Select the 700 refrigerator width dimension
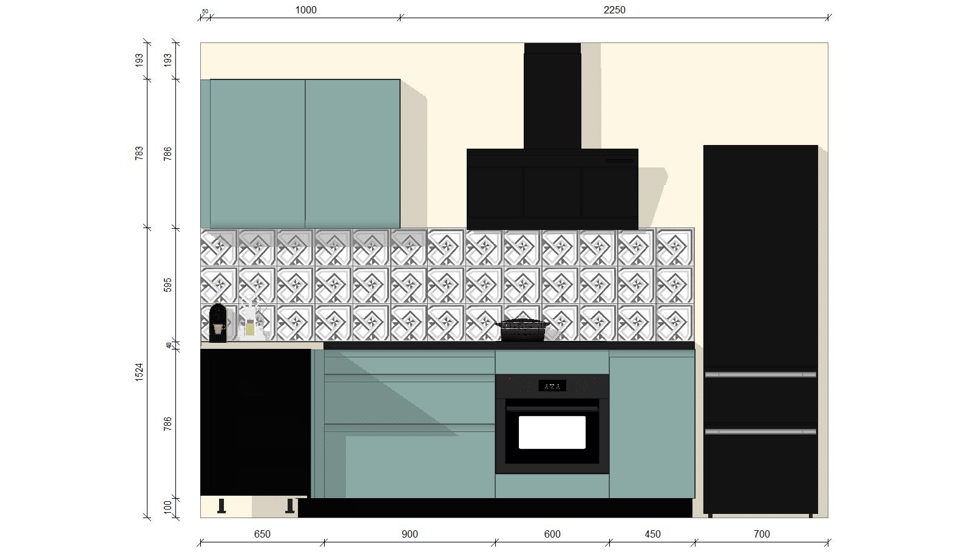This screenshot has width=971, height=560. 761,534
